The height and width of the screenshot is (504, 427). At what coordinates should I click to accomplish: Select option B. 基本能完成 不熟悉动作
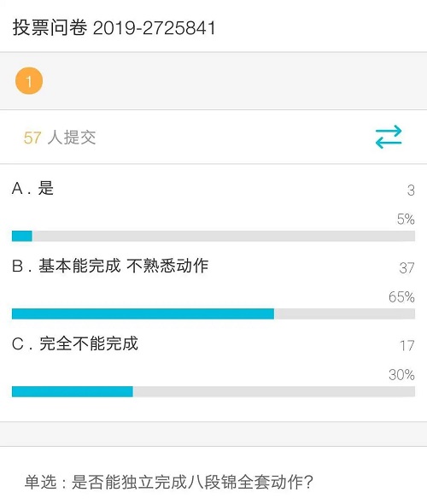pos(110,266)
